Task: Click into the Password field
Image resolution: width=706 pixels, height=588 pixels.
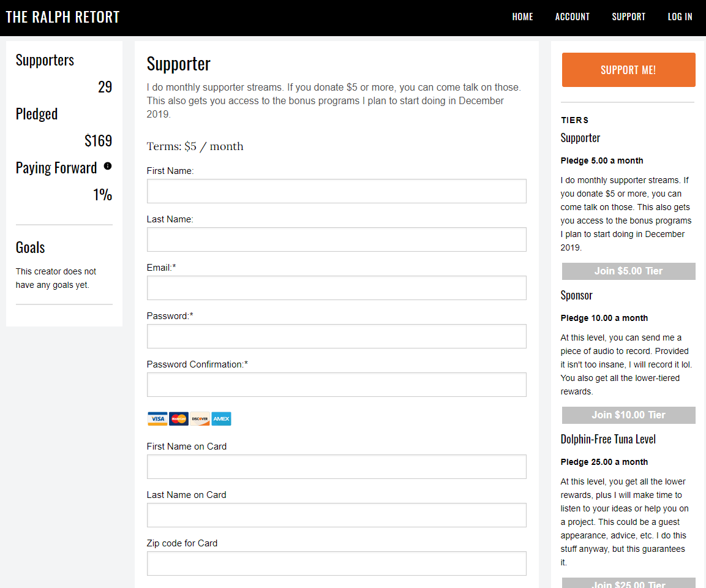Action: click(x=336, y=336)
